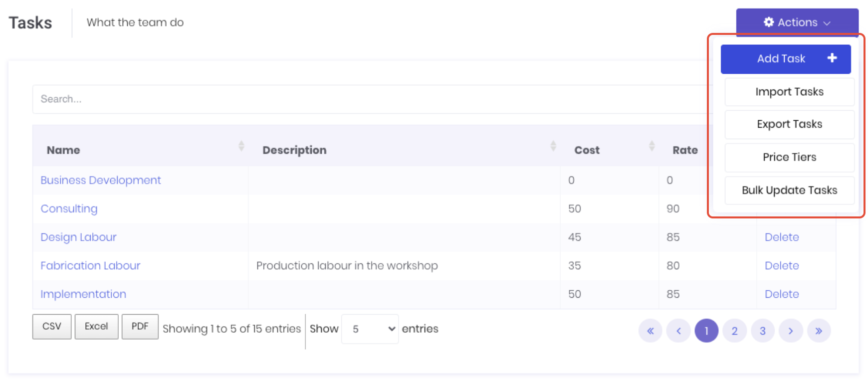
Task: Go to next page with single right arrow
Action: coord(791,331)
